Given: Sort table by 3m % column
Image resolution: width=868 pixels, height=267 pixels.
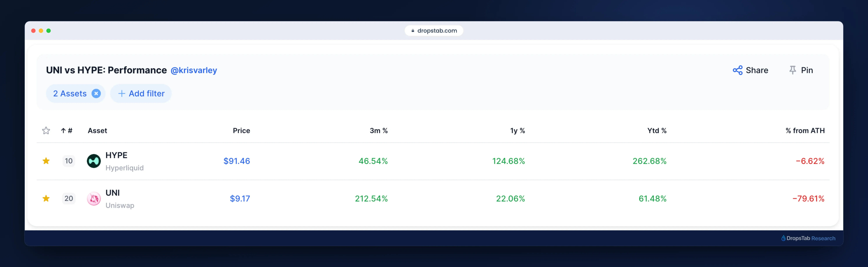Looking at the screenshot, I should click(x=379, y=131).
